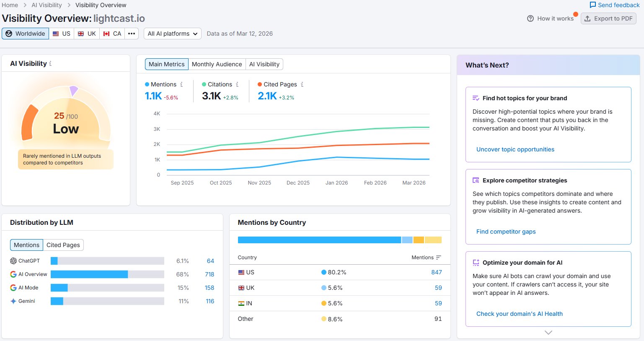Open the Find competitor gaps link
Image resolution: width=644 pixels, height=341 pixels.
tap(506, 232)
